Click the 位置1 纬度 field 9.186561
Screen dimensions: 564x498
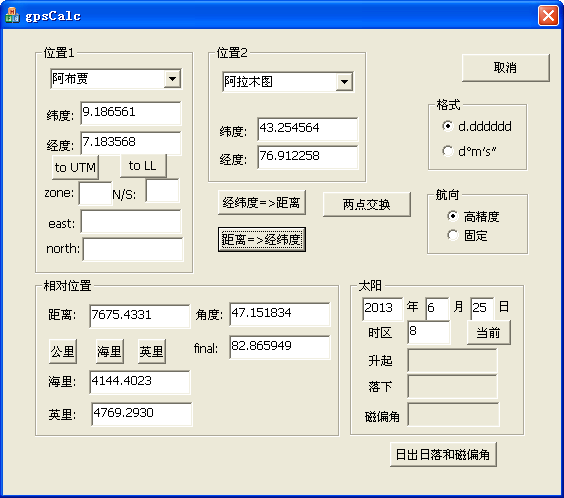pos(131,113)
